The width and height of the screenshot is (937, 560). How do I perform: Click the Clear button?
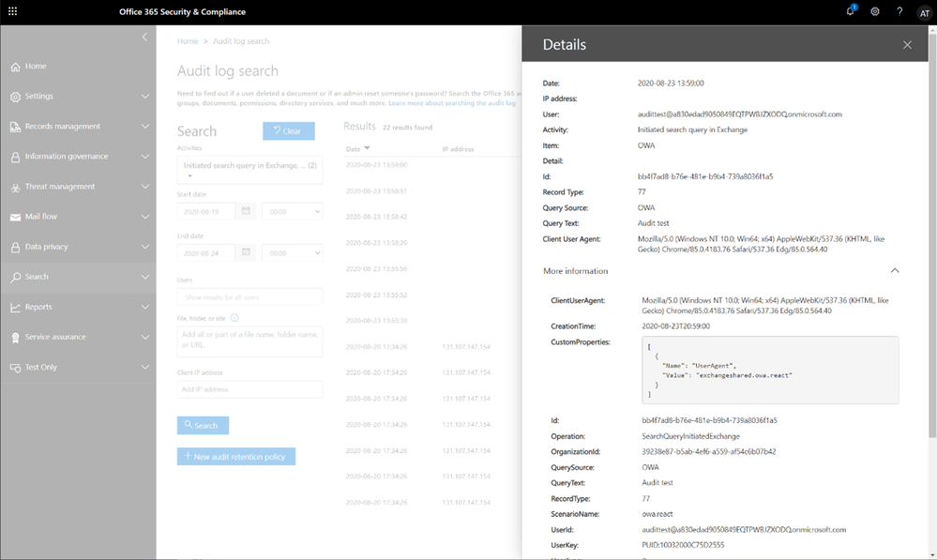[x=289, y=131]
